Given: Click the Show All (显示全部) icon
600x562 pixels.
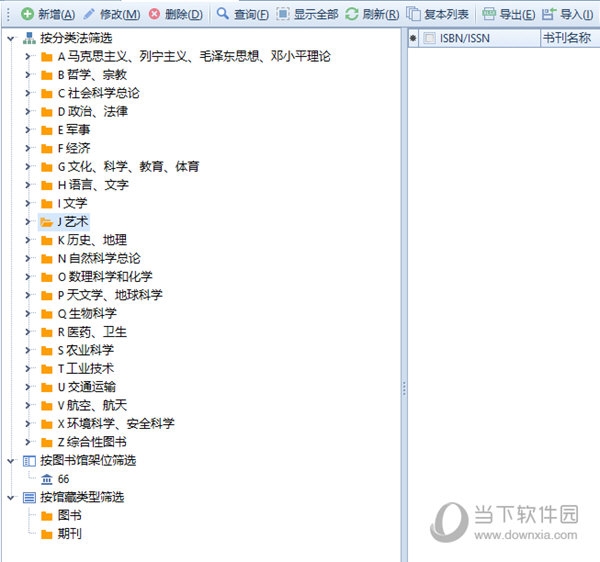Looking at the screenshot, I should coord(283,14).
